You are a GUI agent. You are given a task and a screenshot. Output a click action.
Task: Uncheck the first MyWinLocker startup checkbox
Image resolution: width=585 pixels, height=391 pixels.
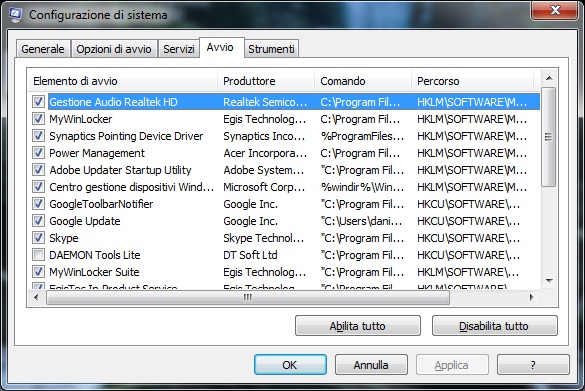pyautogui.click(x=38, y=119)
